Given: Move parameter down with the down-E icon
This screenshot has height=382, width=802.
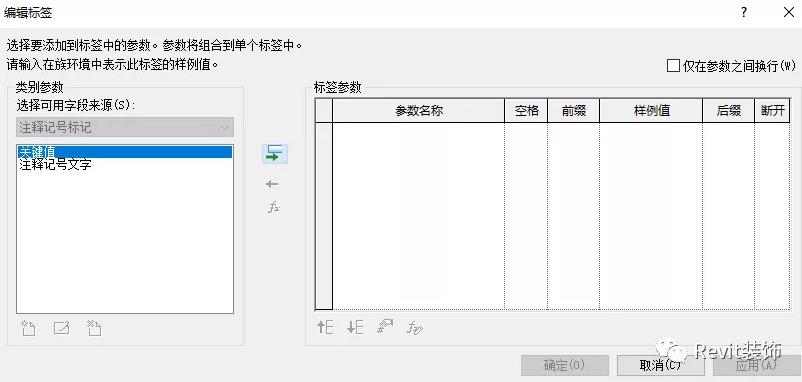Looking at the screenshot, I should click(355, 327).
